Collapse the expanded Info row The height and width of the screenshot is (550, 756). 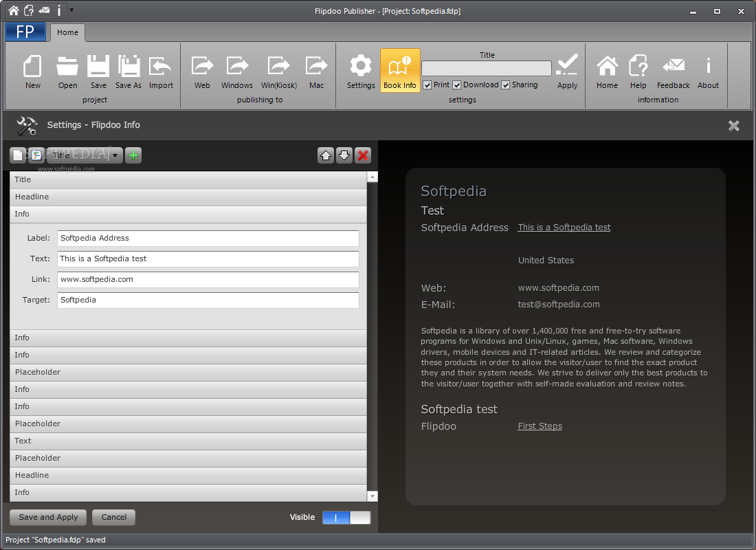[x=188, y=214]
